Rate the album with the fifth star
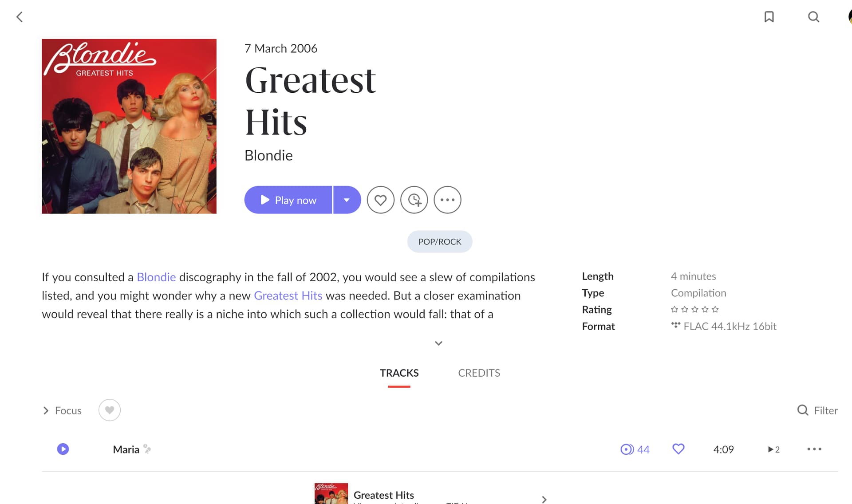The height and width of the screenshot is (504, 852). click(715, 309)
